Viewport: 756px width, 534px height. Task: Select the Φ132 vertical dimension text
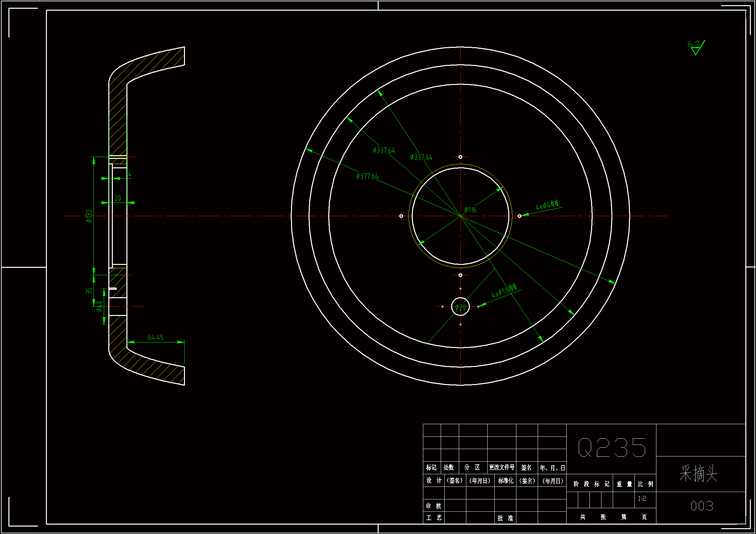[89, 216]
